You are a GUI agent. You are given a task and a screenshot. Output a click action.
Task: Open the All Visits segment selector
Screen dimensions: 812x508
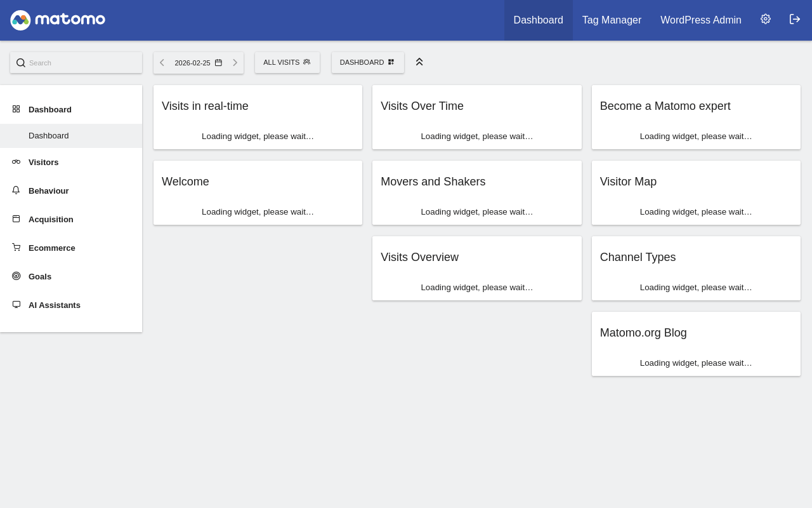(x=287, y=62)
